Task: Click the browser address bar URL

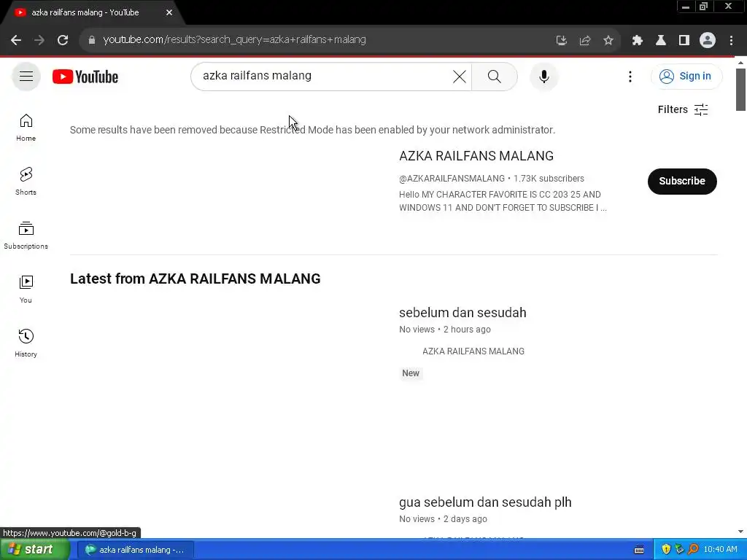Action: [x=234, y=39]
